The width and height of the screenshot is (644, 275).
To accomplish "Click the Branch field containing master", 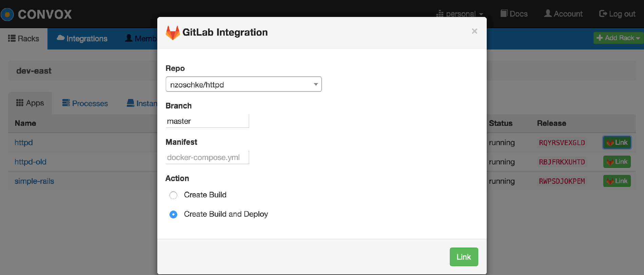I will [207, 121].
